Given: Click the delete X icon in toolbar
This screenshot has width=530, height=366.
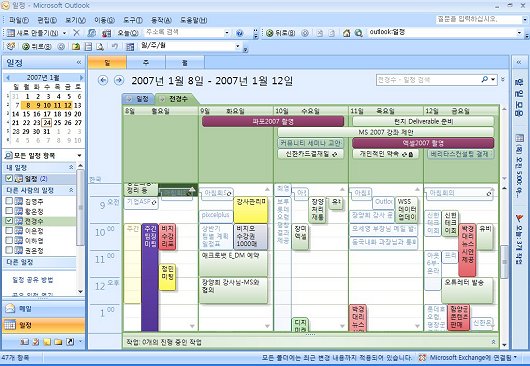Looking at the screenshot, I should [76, 33].
